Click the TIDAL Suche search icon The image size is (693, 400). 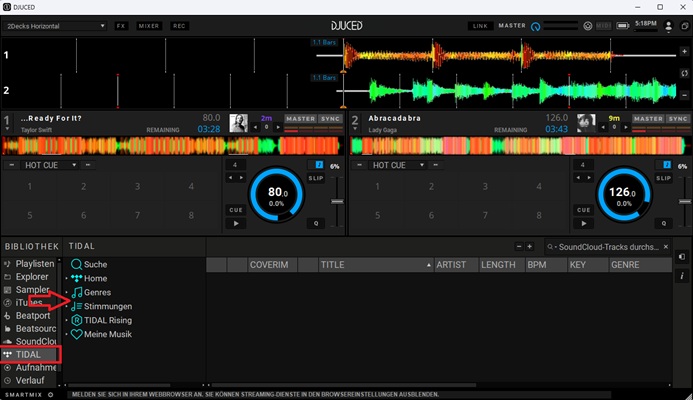click(x=76, y=264)
